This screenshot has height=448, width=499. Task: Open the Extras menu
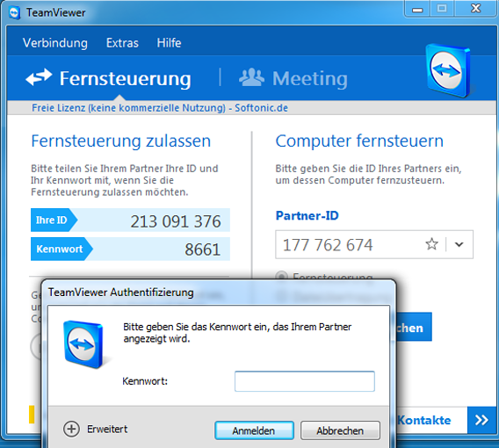point(122,43)
